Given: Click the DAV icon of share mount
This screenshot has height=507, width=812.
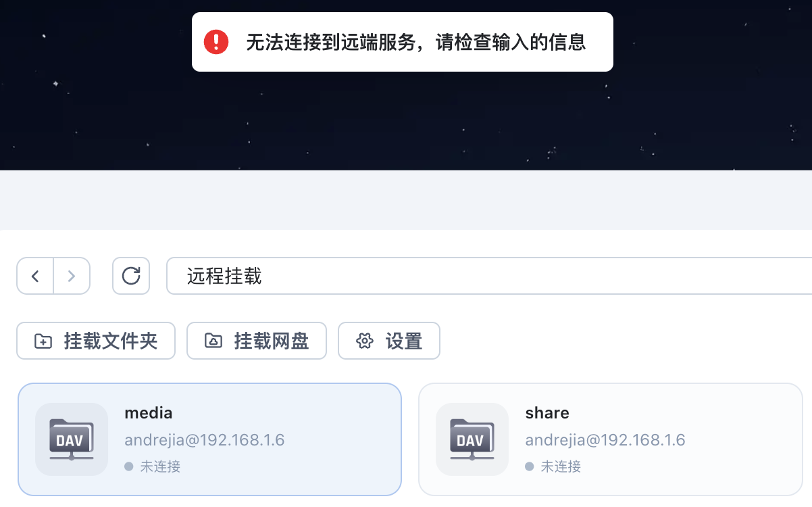Looking at the screenshot, I should (472, 439).
